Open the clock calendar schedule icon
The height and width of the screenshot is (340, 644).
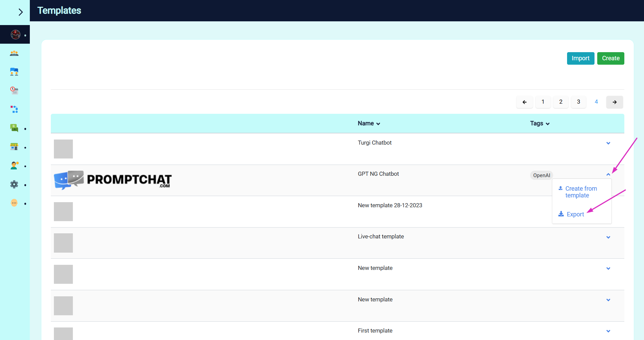[14, 90]
